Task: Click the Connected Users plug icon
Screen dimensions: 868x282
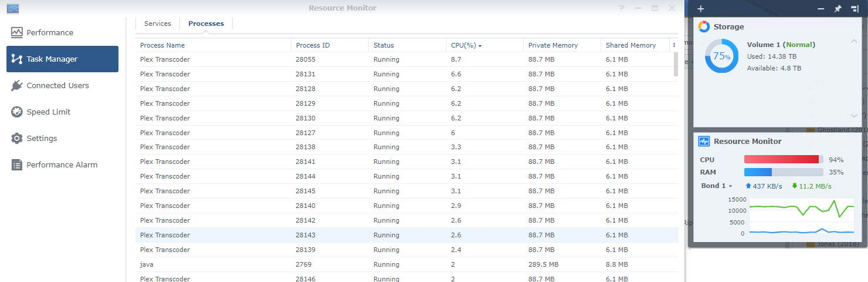Action: pos(16,86)
